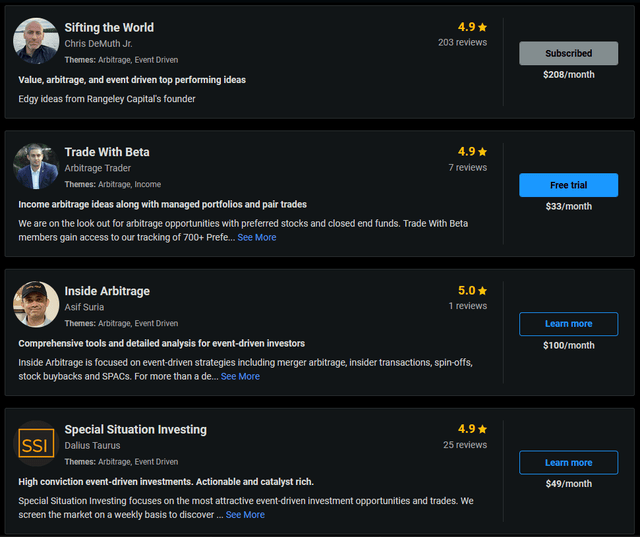This screenshot has width=640, height=537.
Task: Open the Inside Arbitrage service title
Action: (x=107, y=291)
